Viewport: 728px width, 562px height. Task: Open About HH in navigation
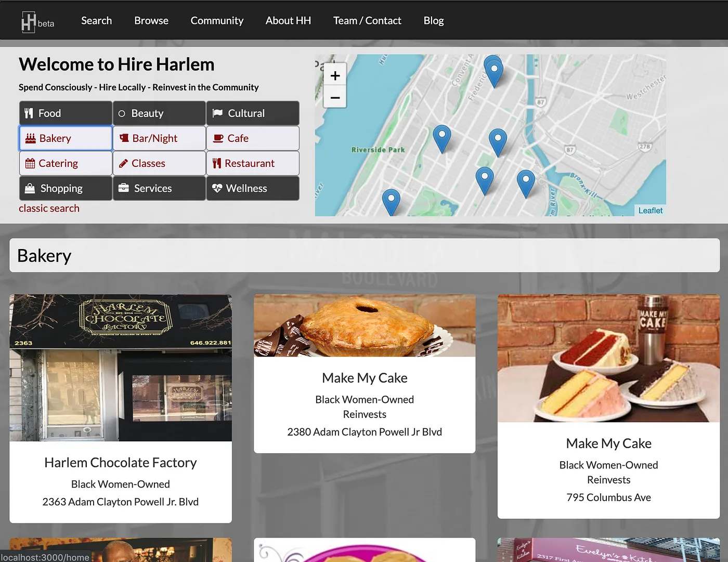tap(288, 21)
